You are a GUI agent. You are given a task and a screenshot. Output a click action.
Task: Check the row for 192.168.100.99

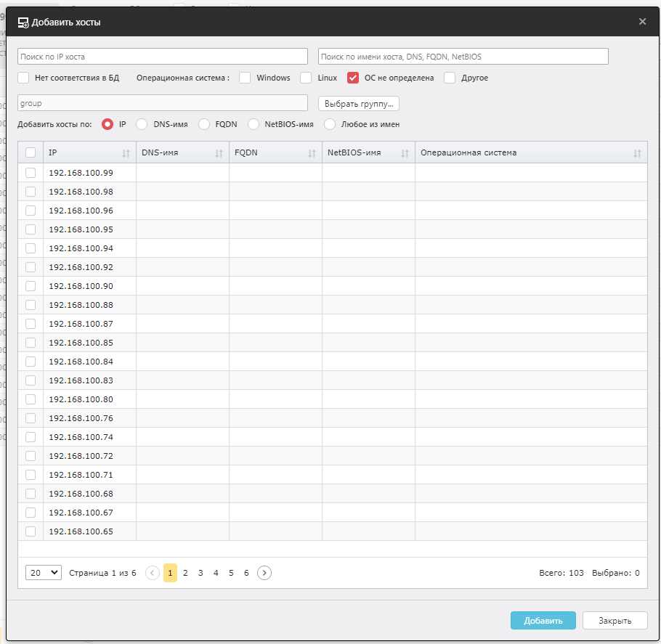(x=31, y=173)
